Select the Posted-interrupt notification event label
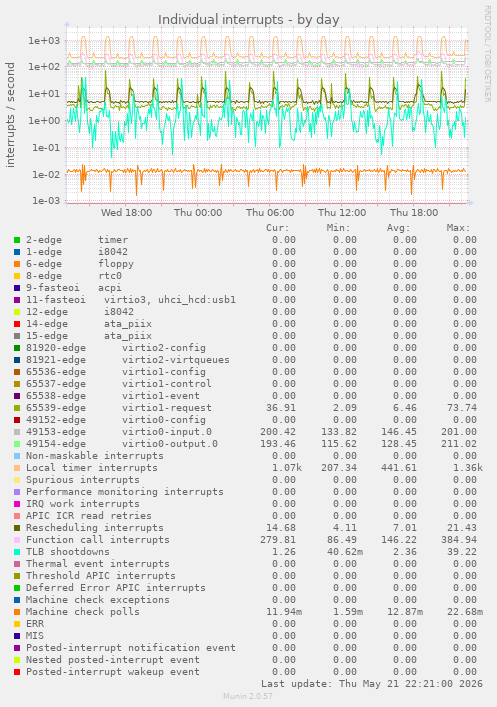 coord(131,648)
